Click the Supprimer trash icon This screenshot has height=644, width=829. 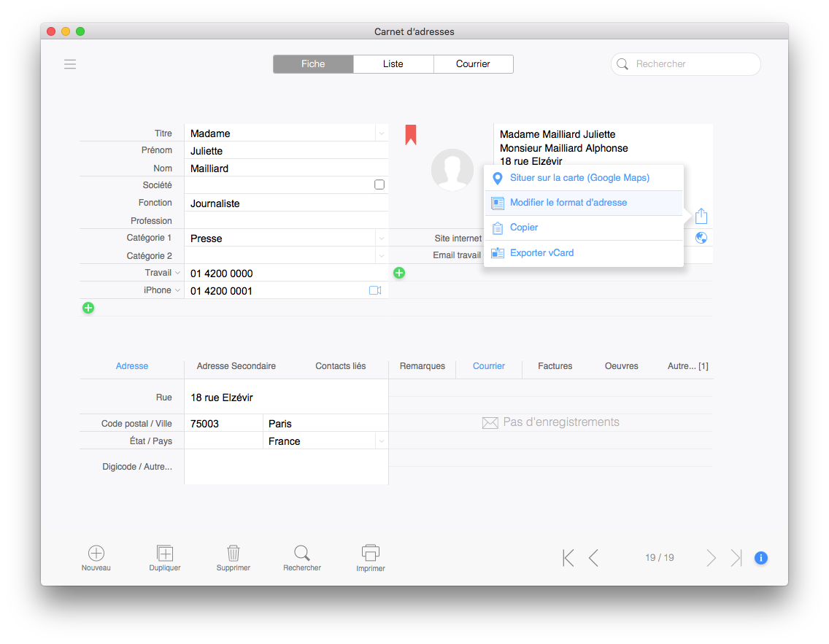[234, 554]
